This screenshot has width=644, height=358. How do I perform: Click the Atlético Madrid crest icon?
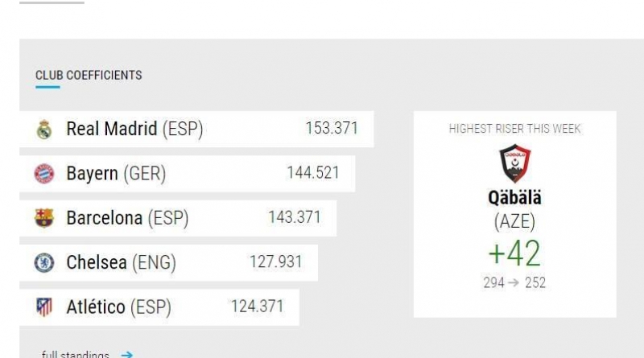coord(44,307)
